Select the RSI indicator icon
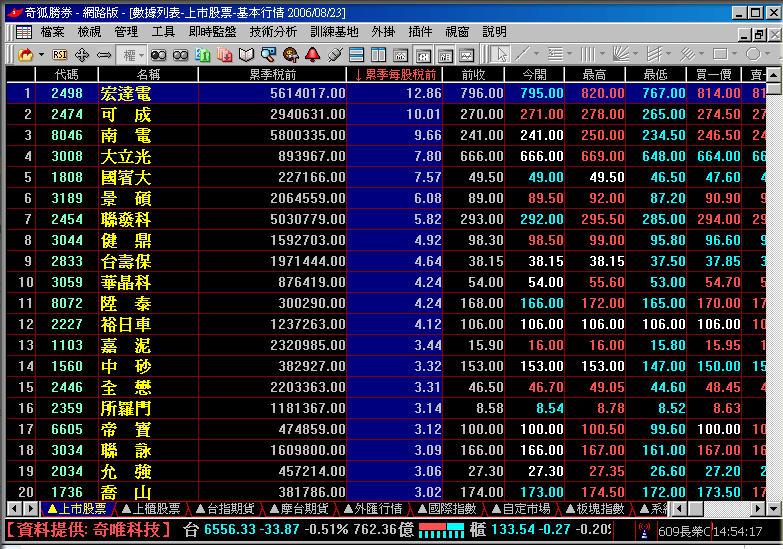Viewport: 783px width, 549px height. tap(60, 54)
